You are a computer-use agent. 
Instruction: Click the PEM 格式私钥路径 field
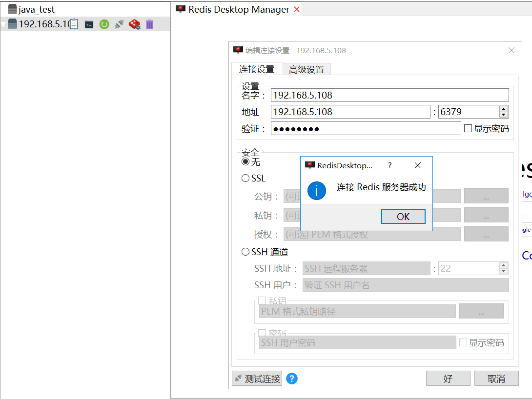(x=357, y=311)
